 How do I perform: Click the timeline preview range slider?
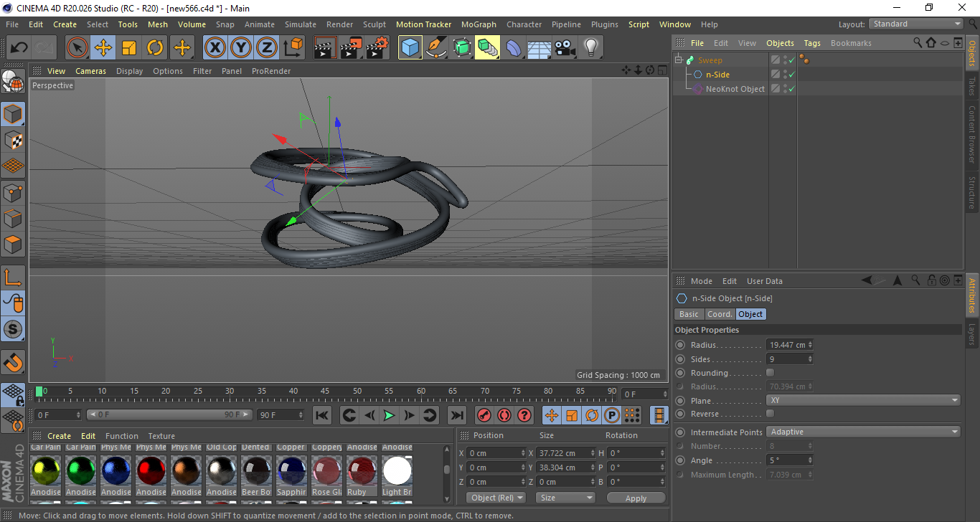click(x=169, y=414)
